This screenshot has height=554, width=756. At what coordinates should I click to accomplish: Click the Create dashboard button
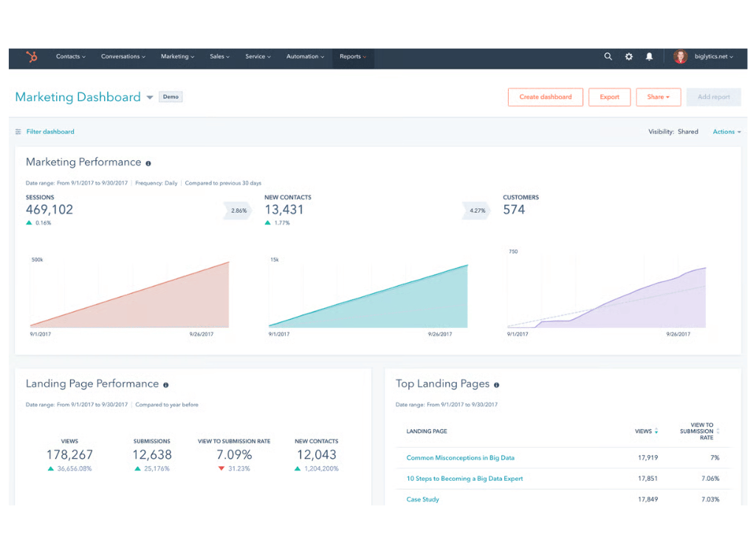click(x=545, y=97)
